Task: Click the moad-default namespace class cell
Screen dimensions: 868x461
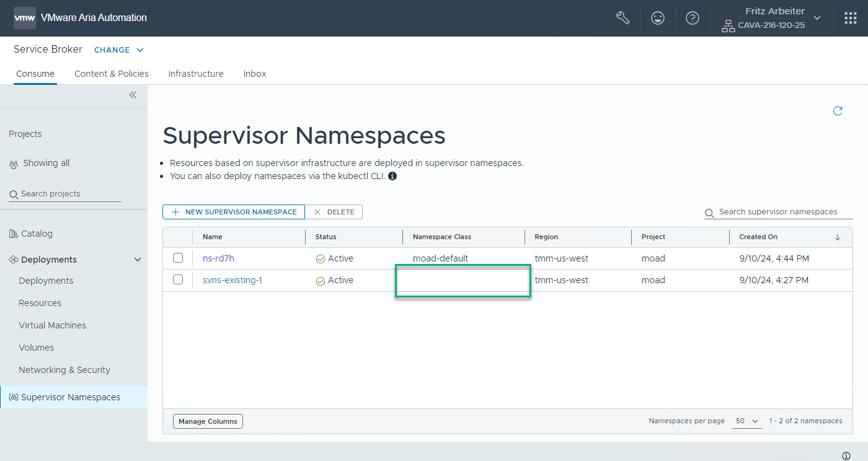Action: (441, 258)
